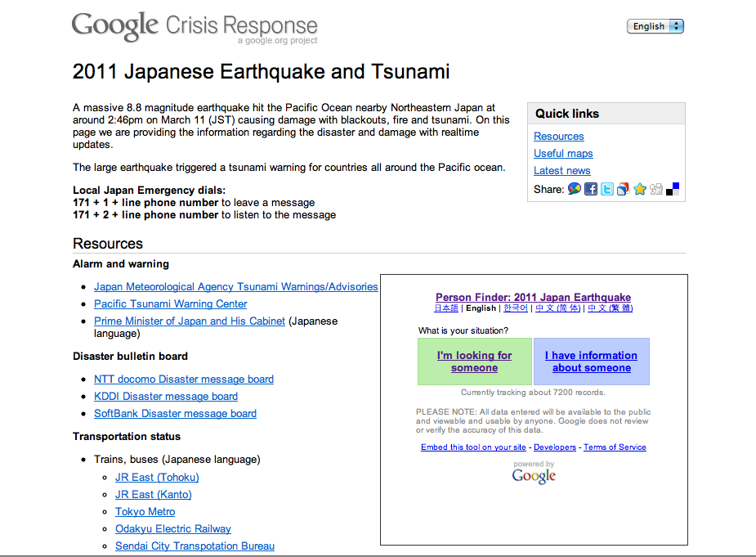Open the Terms of Service link

coord(615,447)
